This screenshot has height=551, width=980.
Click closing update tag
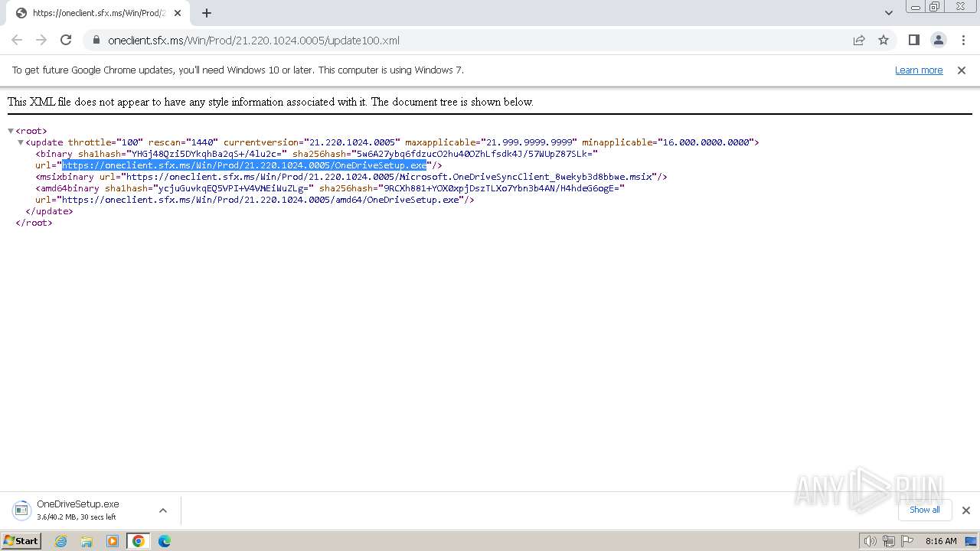click(x=49, y=211)
